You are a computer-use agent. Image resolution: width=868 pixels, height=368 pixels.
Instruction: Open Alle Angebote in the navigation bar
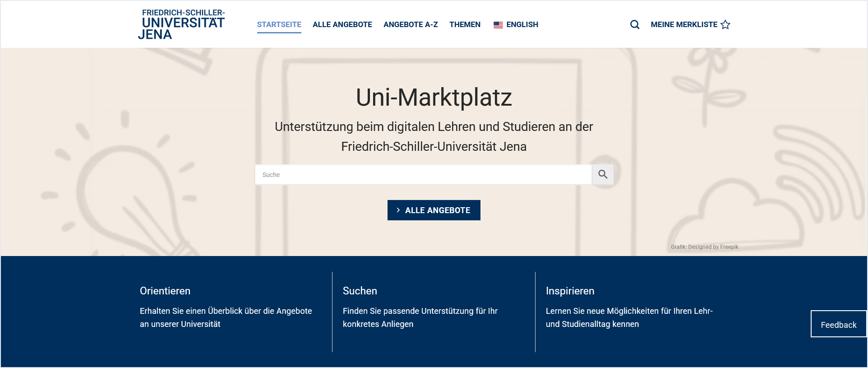click(x=342, y=24)
